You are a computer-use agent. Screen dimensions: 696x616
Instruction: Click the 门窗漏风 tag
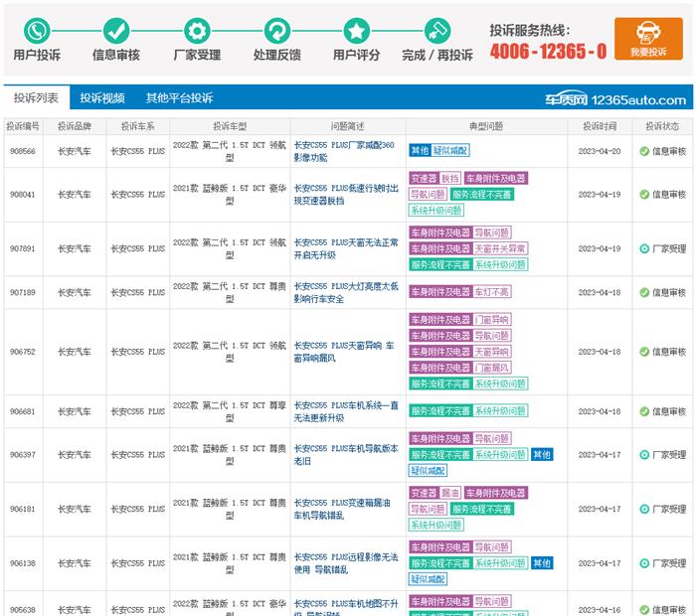click(492, 368)
